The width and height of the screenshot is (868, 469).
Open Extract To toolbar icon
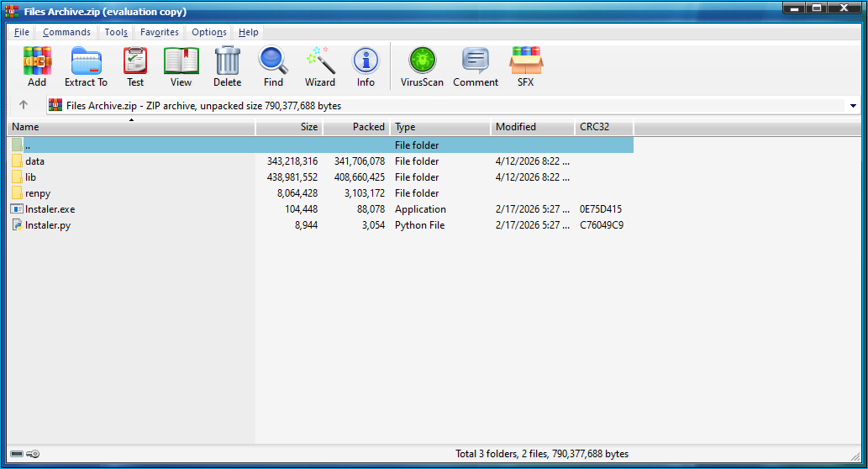click(87, 61)
